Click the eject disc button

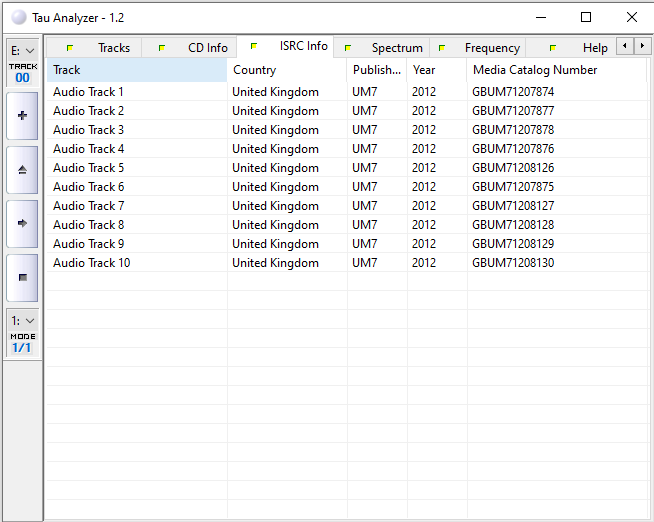[23, 170]
